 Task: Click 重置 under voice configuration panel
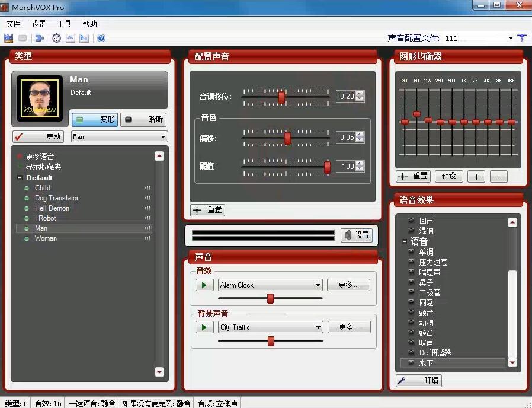(x=207, y=210)
